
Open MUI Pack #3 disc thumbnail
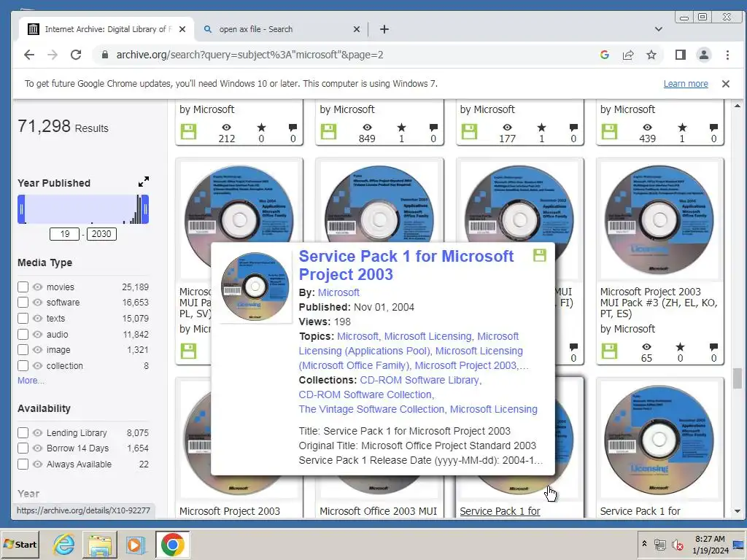click(x=659, y=220)
